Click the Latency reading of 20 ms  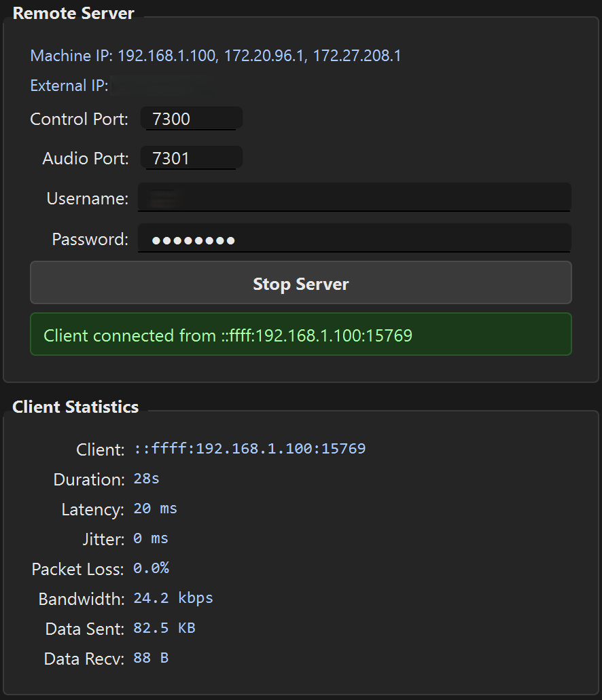[156, 508]
